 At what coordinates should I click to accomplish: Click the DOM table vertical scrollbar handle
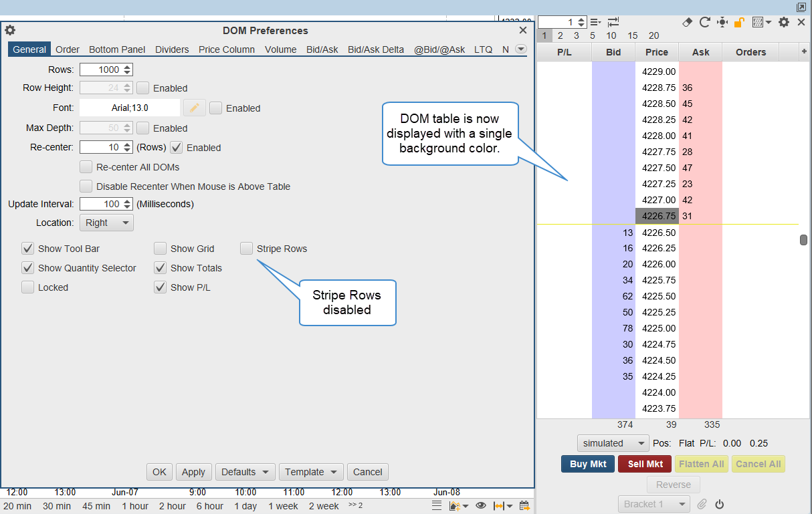[803, 240]
